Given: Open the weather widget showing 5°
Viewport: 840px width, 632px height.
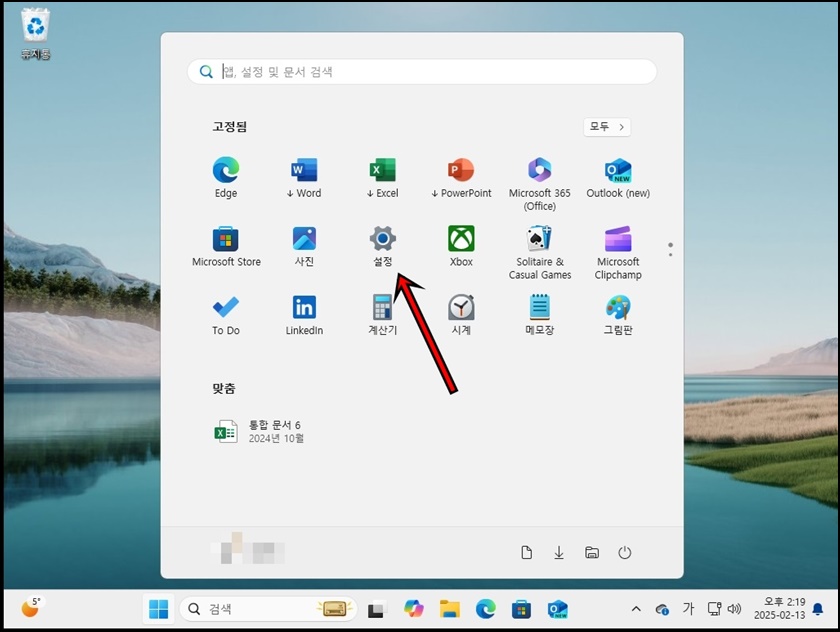Looking at the screenshot, I should point(31,607).
